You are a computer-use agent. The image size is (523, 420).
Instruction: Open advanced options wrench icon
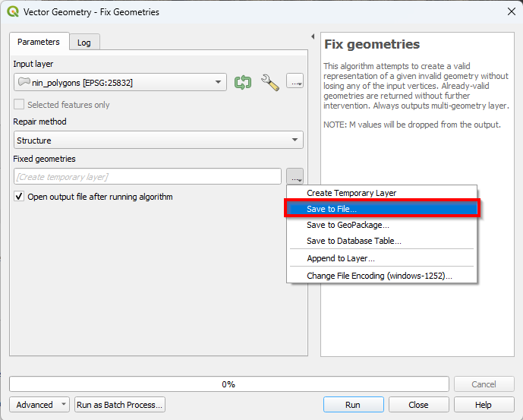(x=269, y=82)
